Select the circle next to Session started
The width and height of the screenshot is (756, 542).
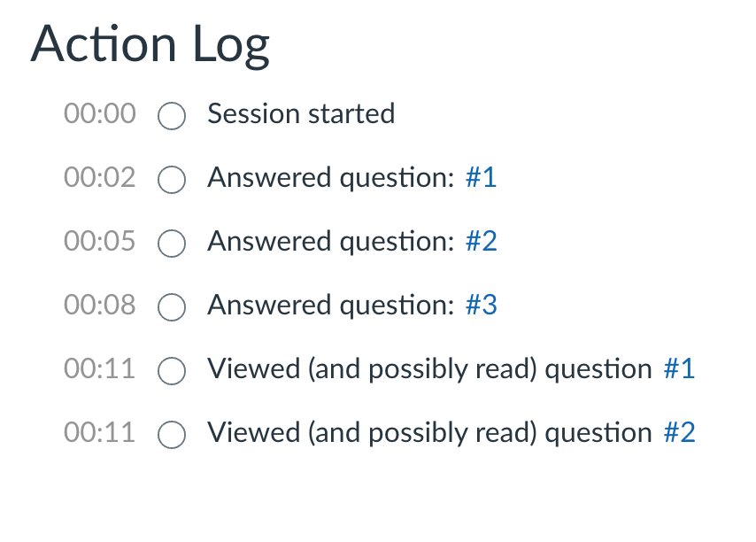(x=172, y=116)
